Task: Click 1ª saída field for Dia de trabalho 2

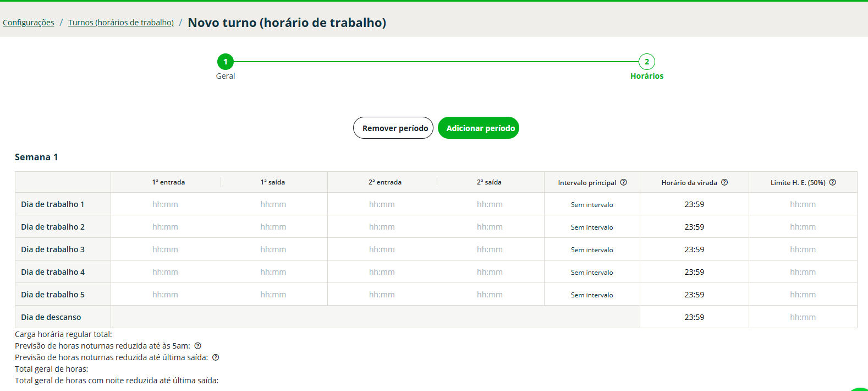Action: 273,227
